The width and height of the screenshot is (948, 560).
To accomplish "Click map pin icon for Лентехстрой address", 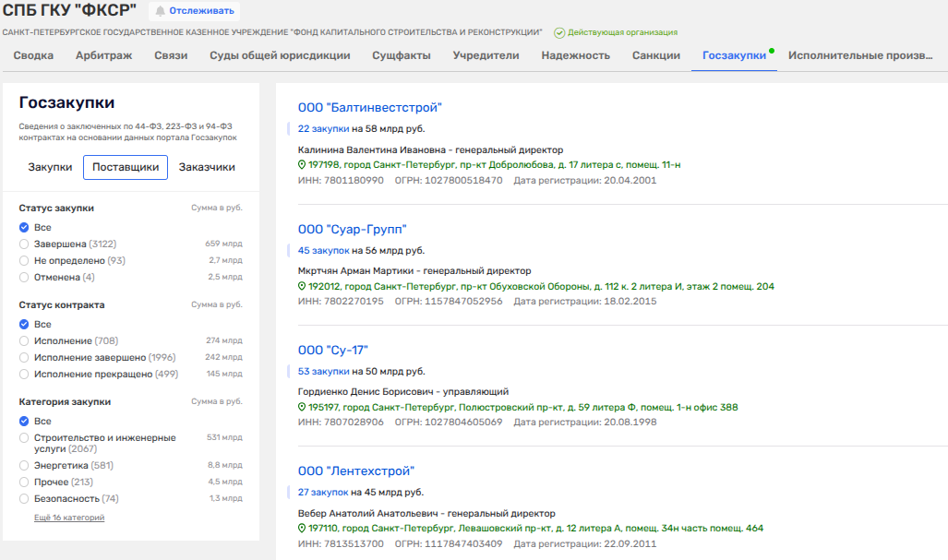I will (302, 530).
